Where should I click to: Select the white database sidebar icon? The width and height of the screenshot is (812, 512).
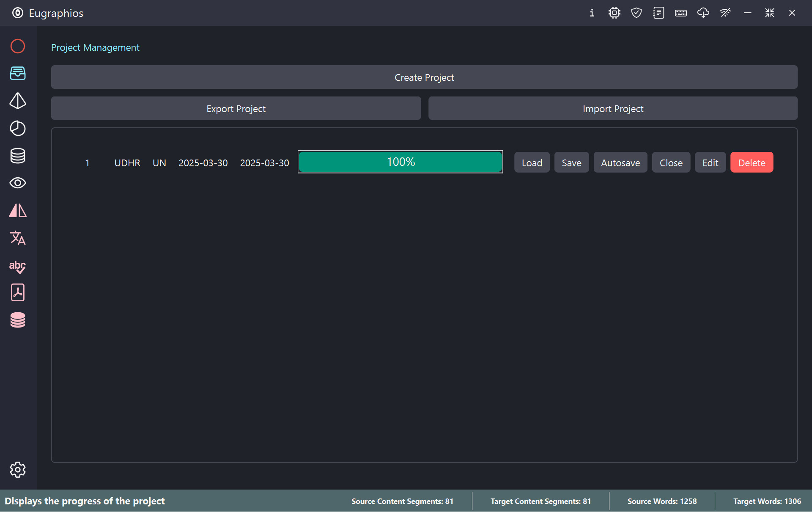tap(18, 156)
